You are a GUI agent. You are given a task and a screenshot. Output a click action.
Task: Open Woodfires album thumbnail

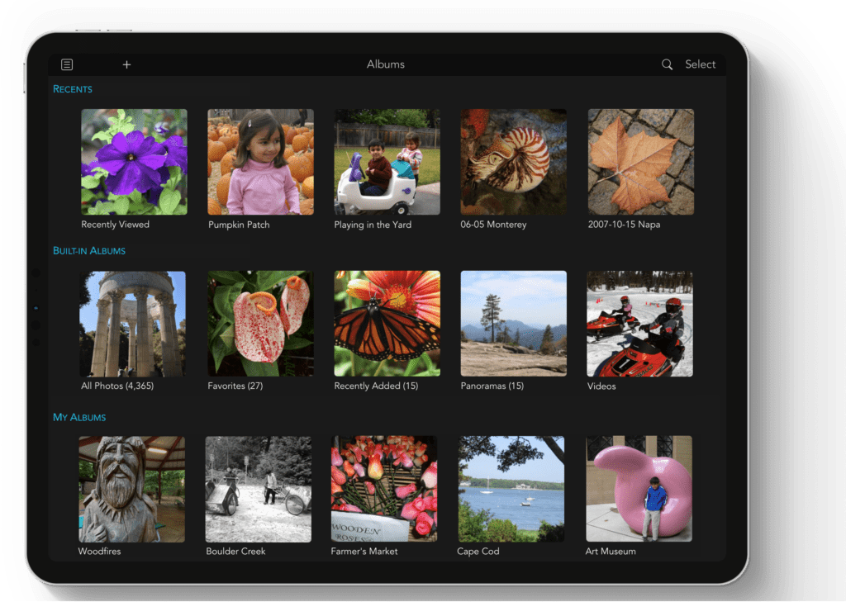click(131, 489)
